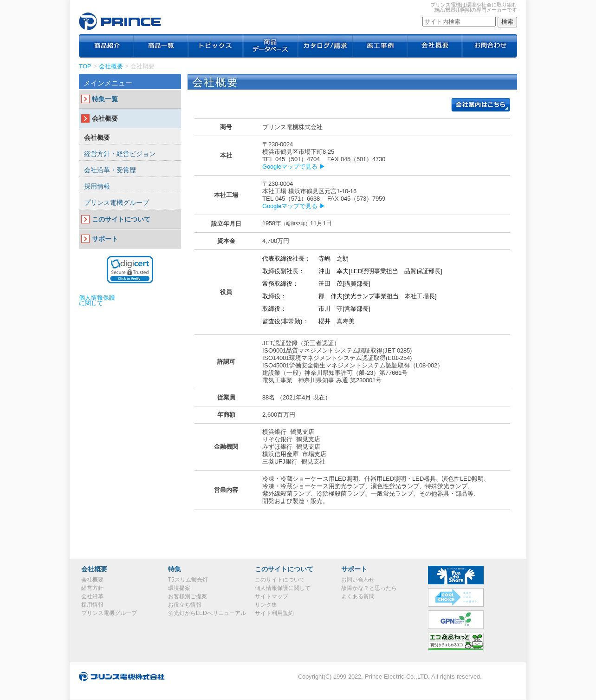Screen dimensions: 596x700
Task: Click the 会社案内はこちら button
Action: (481, 105)
